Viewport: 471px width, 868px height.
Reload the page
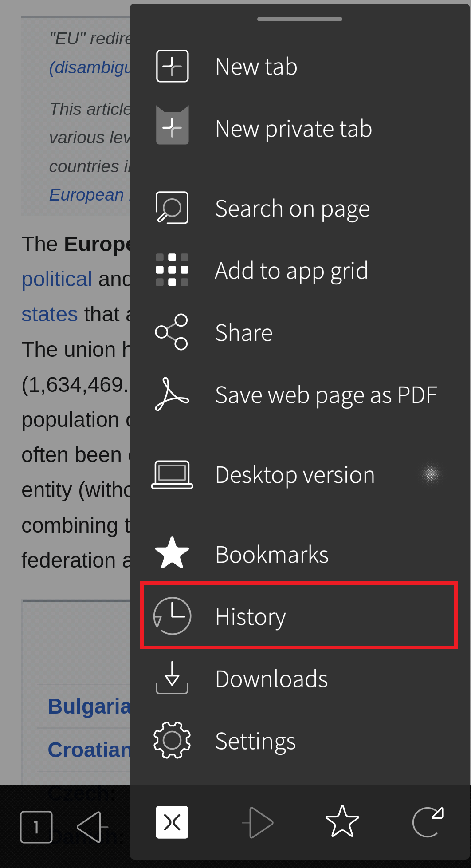coord(428,821)
